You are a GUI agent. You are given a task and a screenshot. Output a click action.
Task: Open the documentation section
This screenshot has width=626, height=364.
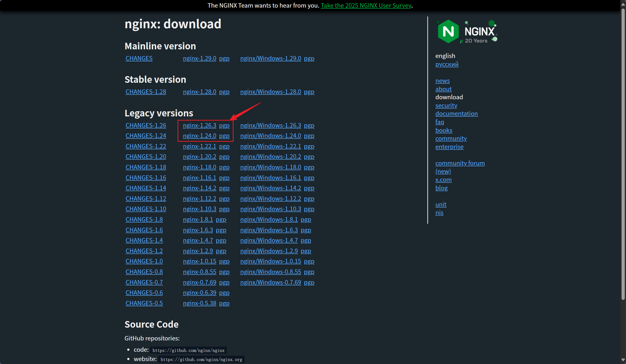[x=457, y=113]
